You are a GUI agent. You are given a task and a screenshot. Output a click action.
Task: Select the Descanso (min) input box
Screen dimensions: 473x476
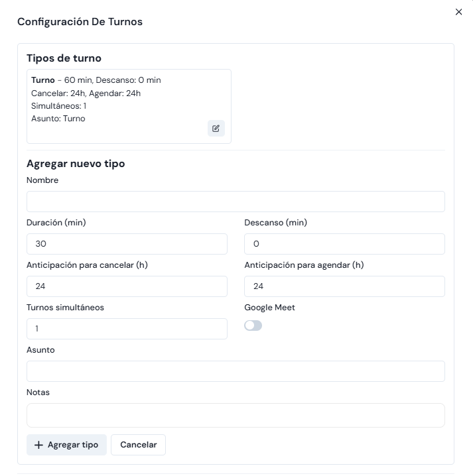344,244
